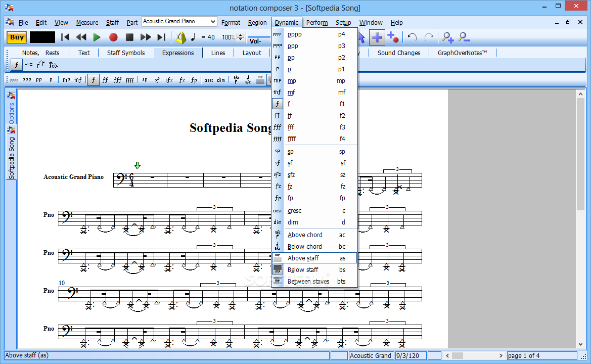Screen dimensions: 591x364
Task: Click the pedal mark icon in Expressions palette
Action: (x=53, y=65)
